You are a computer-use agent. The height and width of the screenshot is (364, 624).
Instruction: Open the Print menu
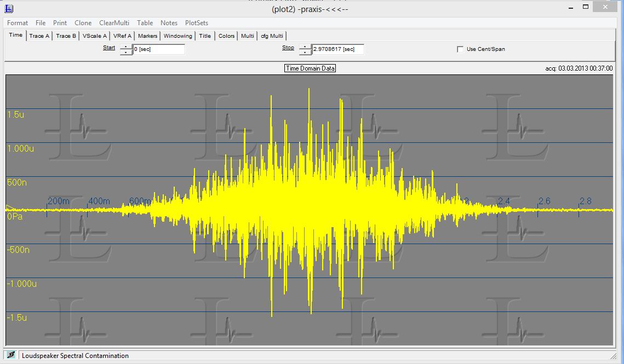click(x=60, y=23)
